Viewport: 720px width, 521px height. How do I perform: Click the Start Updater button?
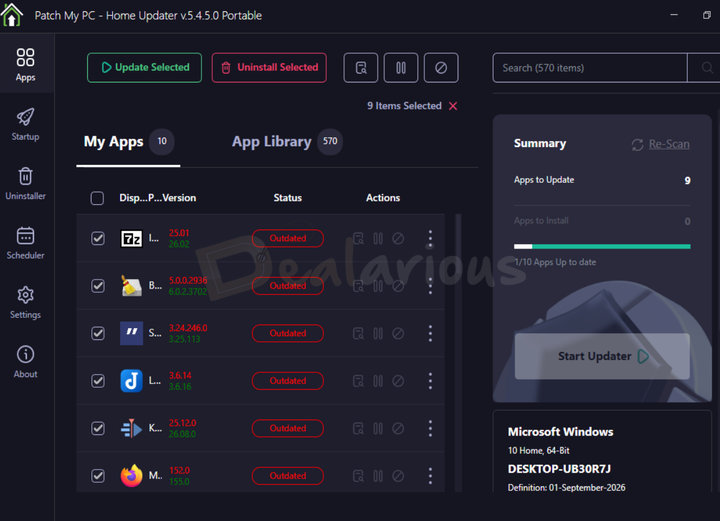tap(602, 356)
